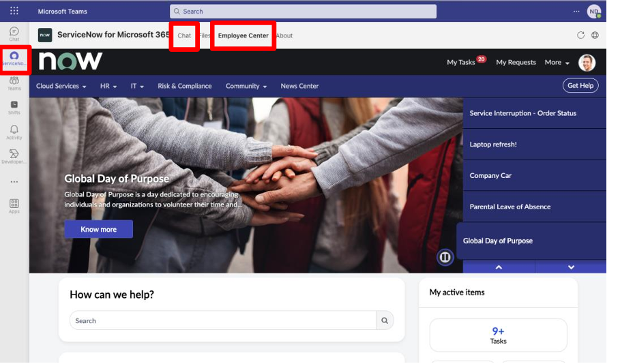The height and width of the screenshot is (364, 620).
Task: Focus the How can we help search field
Action: (x=222, y=320)
